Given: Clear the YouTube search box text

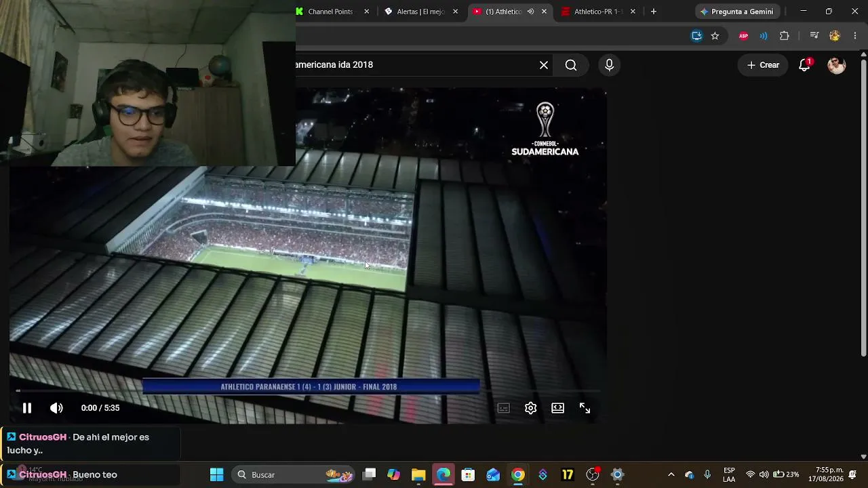Looking at the screenshot, I should pos(543,65).
